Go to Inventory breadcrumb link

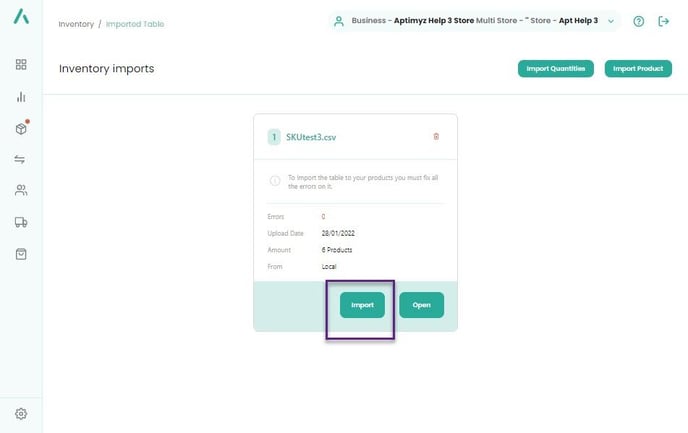click(x=76, y=24)
